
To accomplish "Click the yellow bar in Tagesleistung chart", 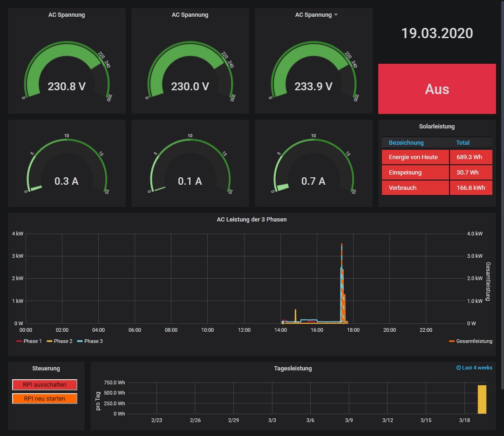I will [482, 399].
